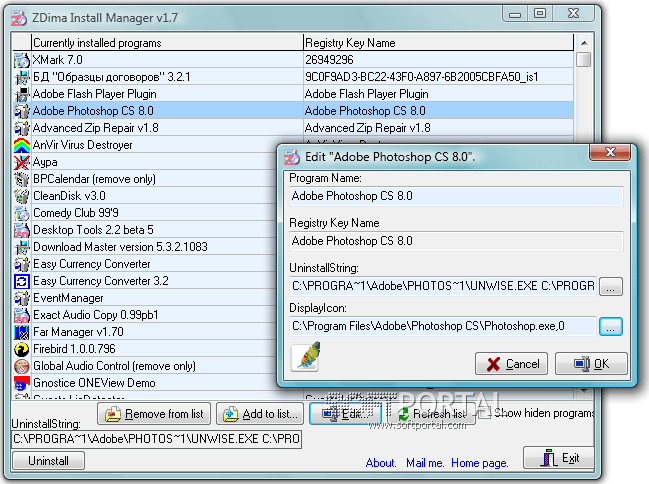Close the Edit dialog with X

click(610, 152)
